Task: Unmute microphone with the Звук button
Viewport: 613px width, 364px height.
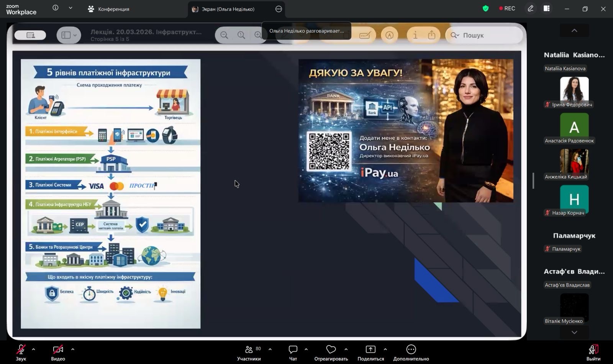Action: point(21,350)
